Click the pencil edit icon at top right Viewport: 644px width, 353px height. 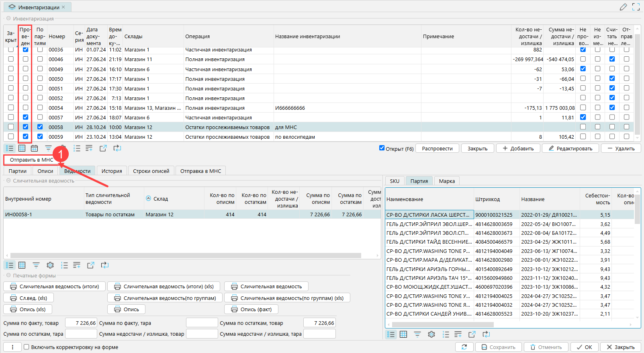[x=623, y=7]
